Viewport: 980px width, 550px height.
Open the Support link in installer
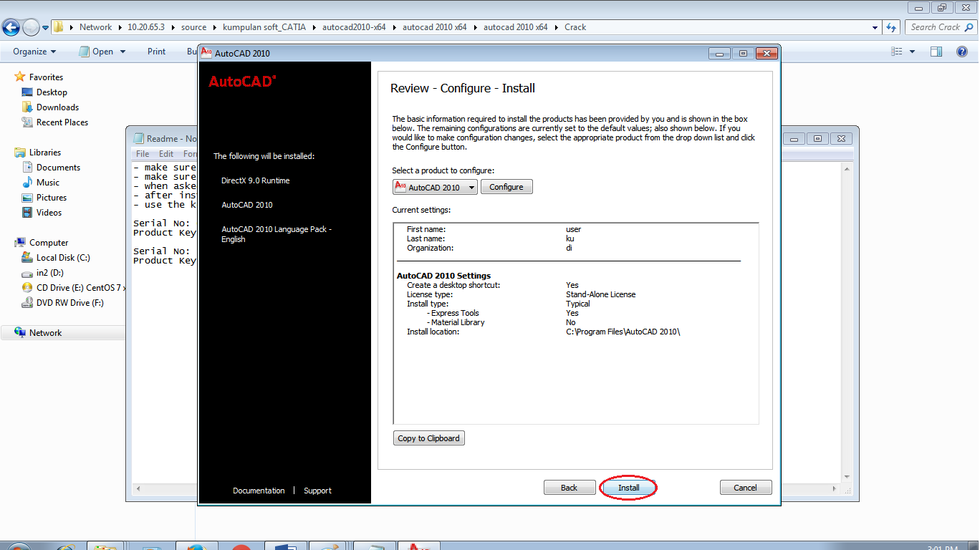point(317,491)
